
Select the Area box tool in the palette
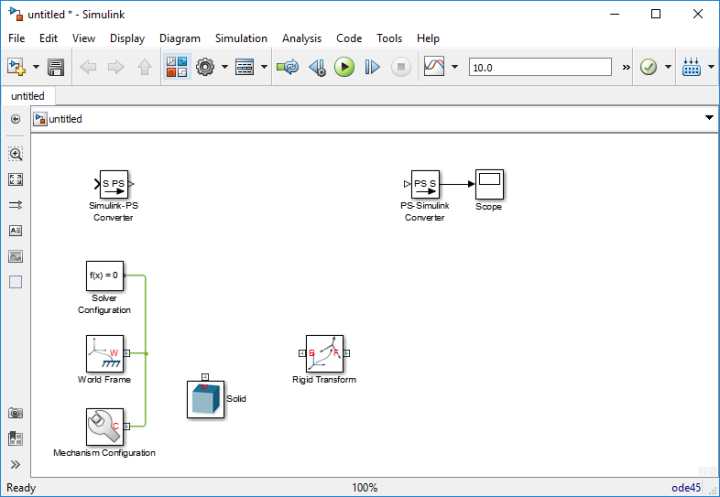point(16,282)
